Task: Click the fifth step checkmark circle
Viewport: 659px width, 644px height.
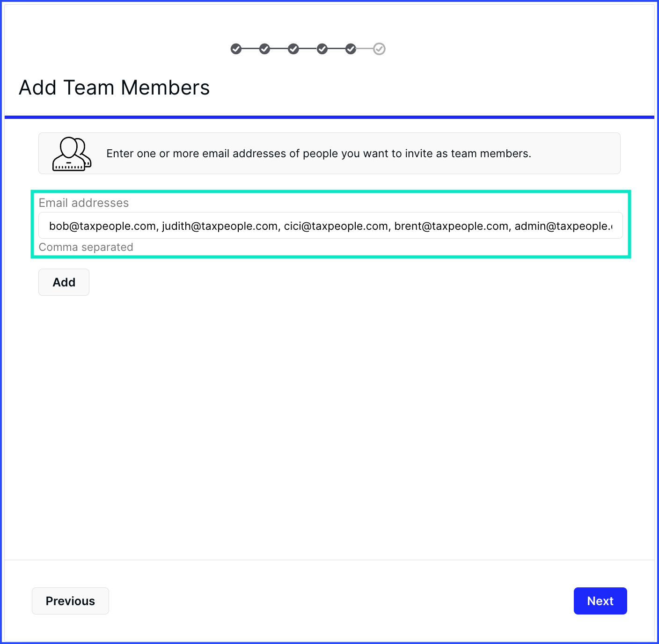Action: click(351, 49)
